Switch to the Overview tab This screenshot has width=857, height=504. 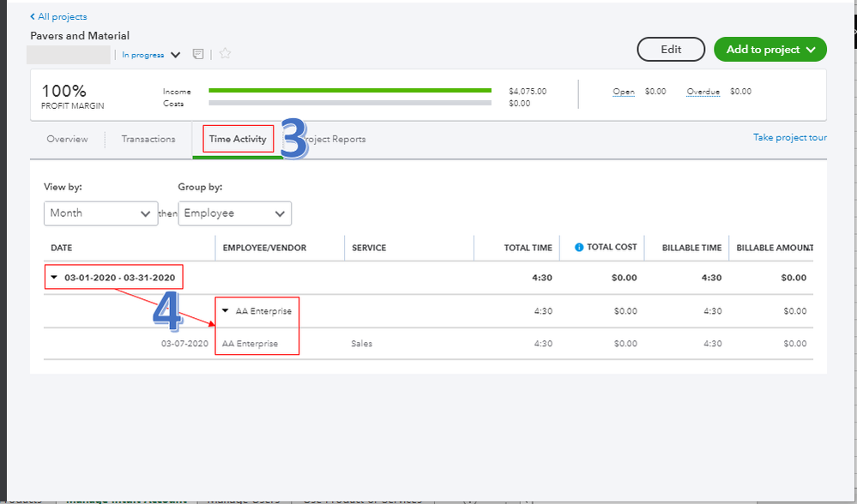point(67,139)
